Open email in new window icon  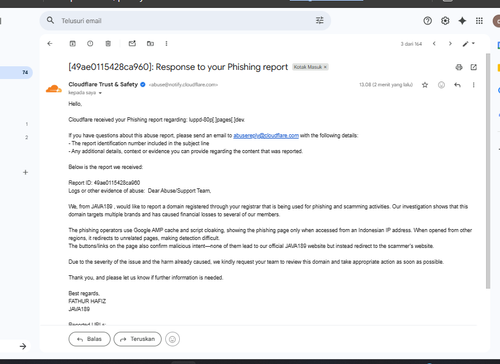pos(474,67)
